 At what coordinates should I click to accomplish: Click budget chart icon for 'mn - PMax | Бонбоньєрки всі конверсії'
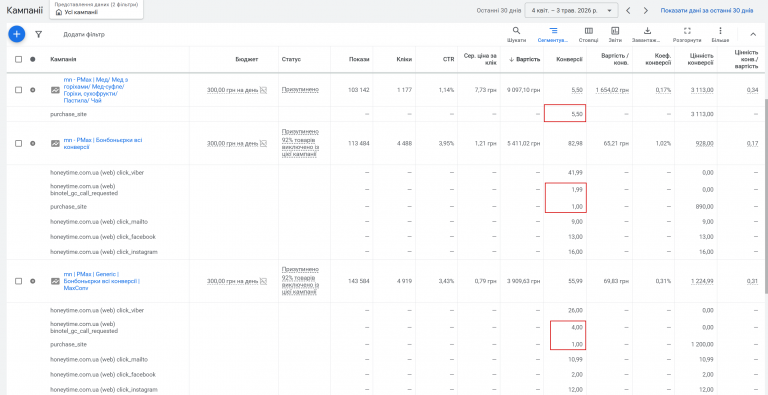tap(263, 144)
